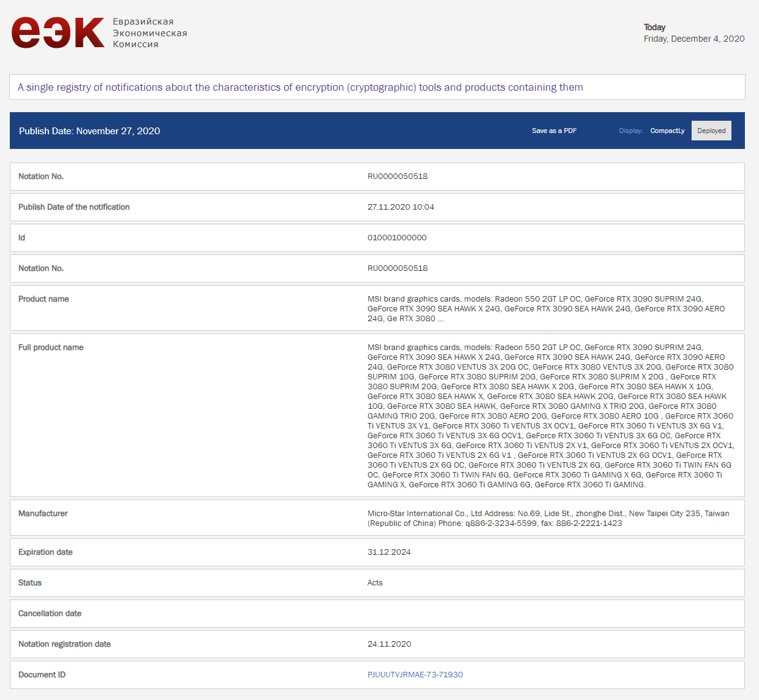The width and height of the screenshot is (759, 700).
Task: Save the notification as a PDF
Action: point(554,131)
